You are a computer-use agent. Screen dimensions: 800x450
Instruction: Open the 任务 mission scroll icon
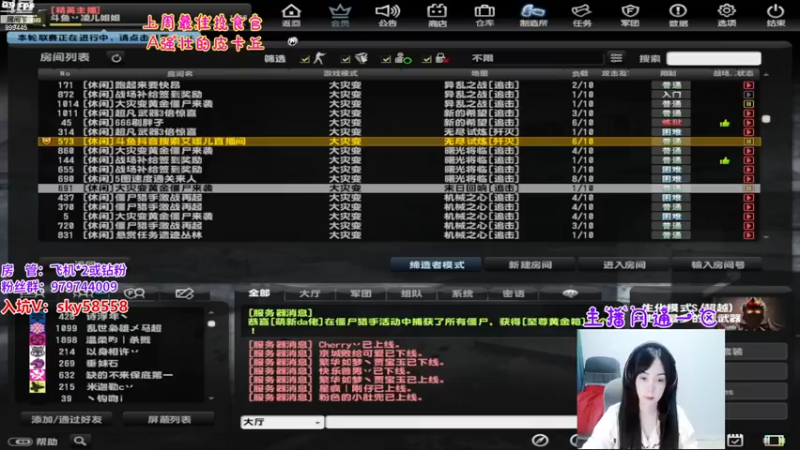point(582,15)
